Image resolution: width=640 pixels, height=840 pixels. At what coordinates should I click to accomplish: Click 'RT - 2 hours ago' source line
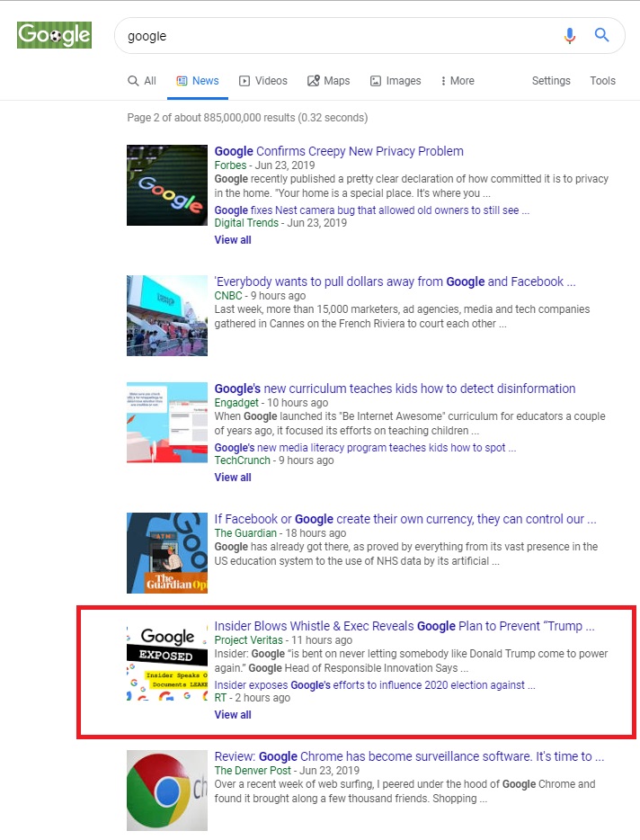[x=253, y=698]
